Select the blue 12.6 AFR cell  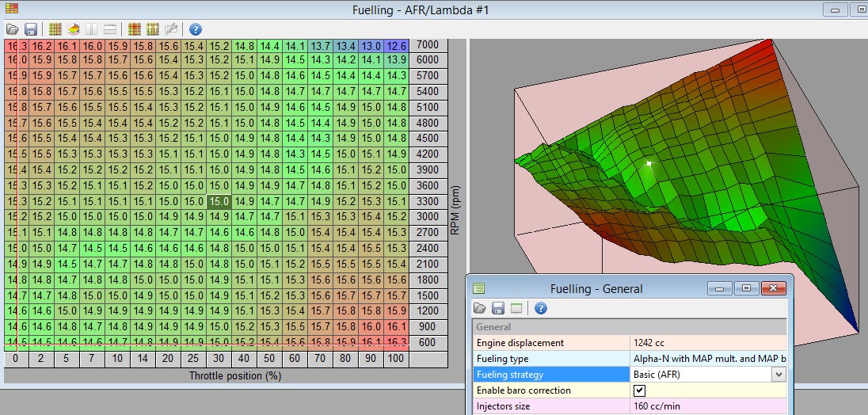pos(396,46)
